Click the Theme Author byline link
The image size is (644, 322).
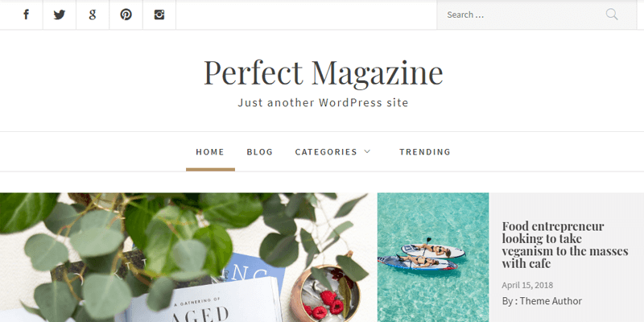pos(551,301)
